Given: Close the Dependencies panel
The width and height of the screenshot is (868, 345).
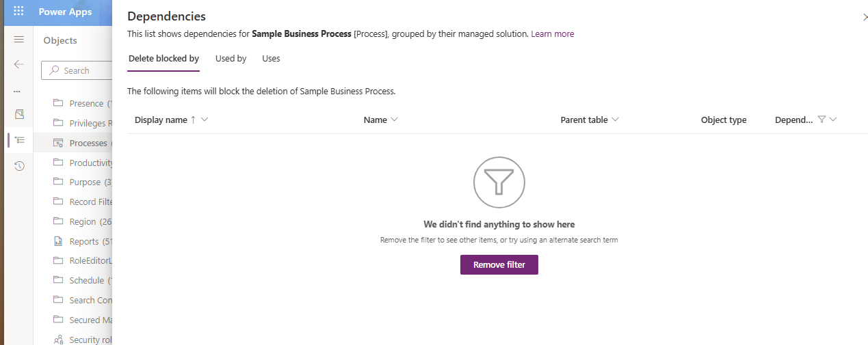Looking at the screenshot, I should [865, 17].
